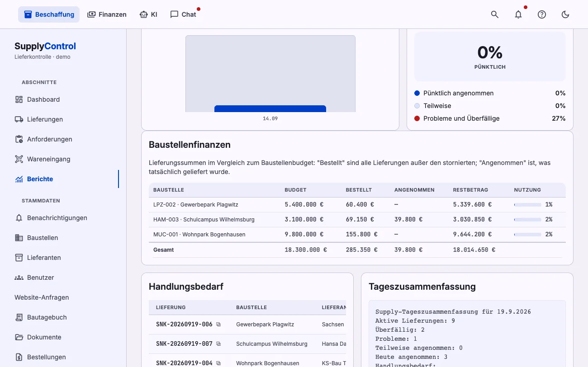Switch to the Beschaffung tab
The height and width of the screenshot is (367, 588).
pyautogui.click(x=49, y=14)
